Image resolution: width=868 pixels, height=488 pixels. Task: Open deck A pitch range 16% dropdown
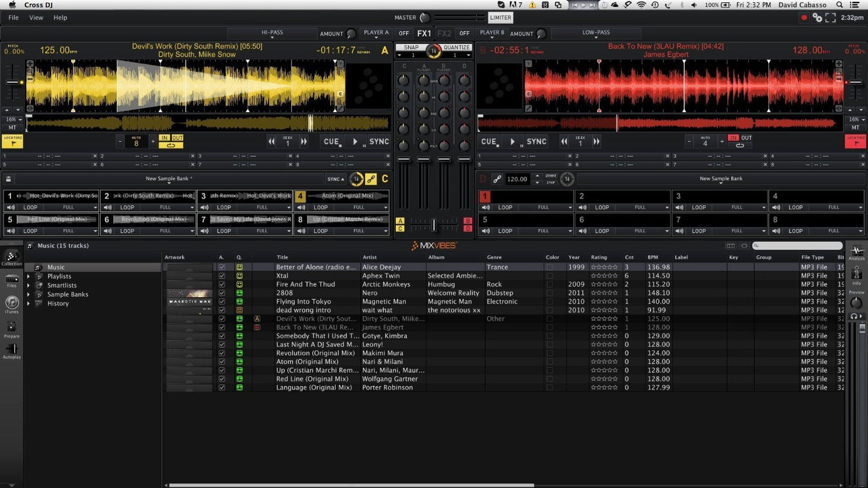point(12,119)
